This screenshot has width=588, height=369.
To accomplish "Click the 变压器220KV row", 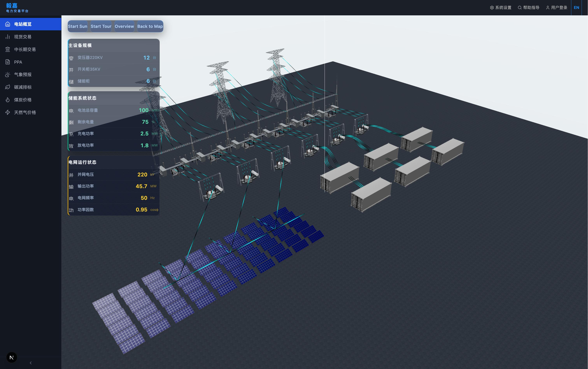I will (x=114, y=58).
